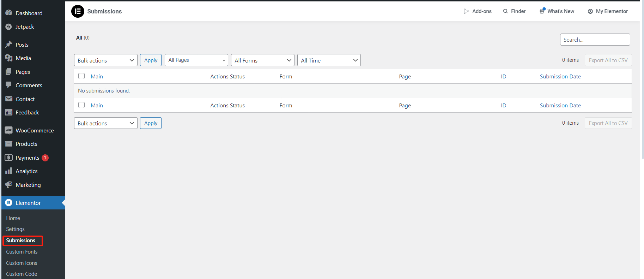Open the All Forms filter dropdown

point(262,60)
